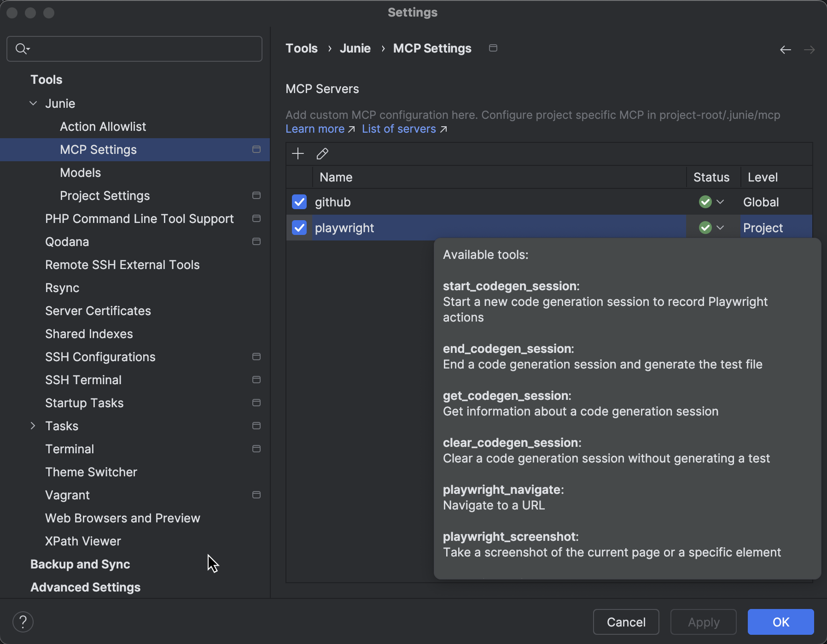Click the Apply button
Screen dimensions: 827x644
[x=703, y=622]
